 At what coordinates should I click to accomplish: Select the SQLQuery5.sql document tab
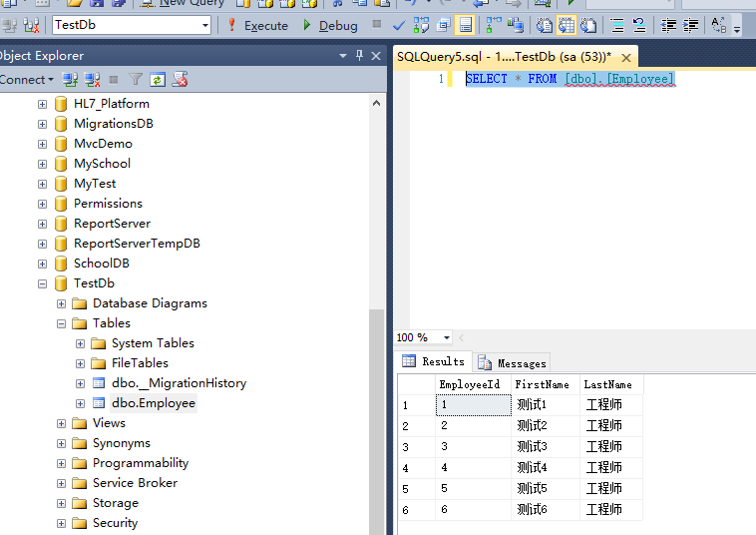tap(504, 57)
